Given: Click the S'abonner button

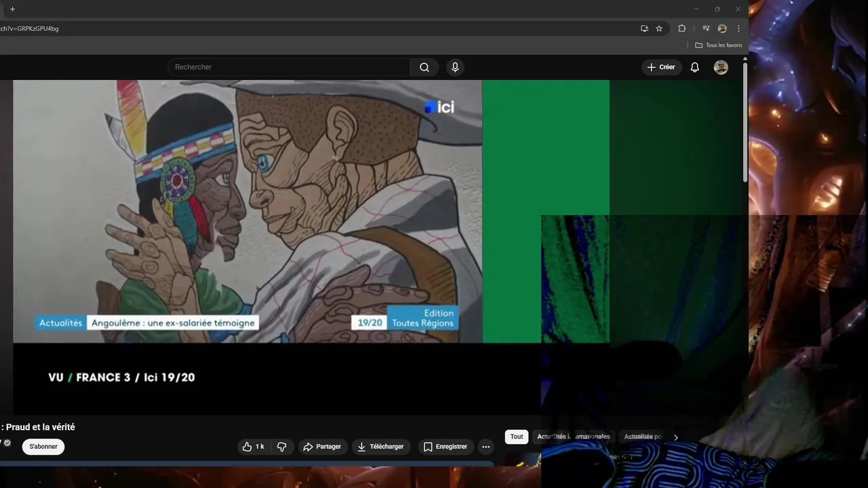Looking at the screenshot, I should click(x=43, y=447).
